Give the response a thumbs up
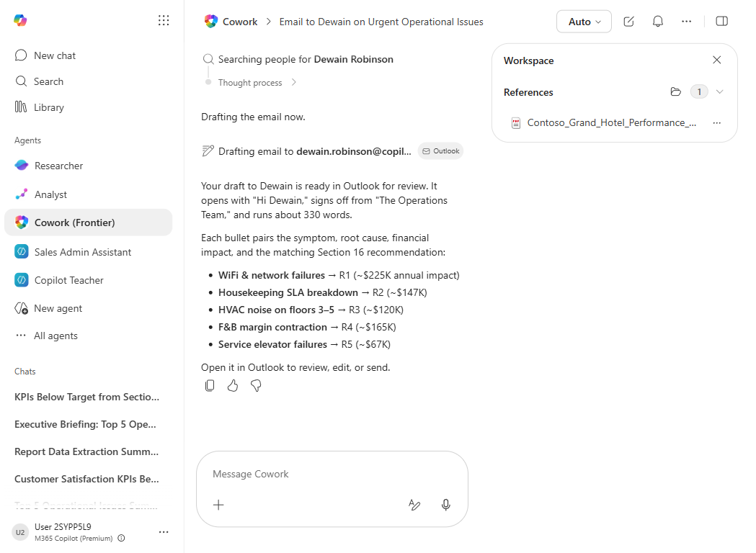 (233, 386)
